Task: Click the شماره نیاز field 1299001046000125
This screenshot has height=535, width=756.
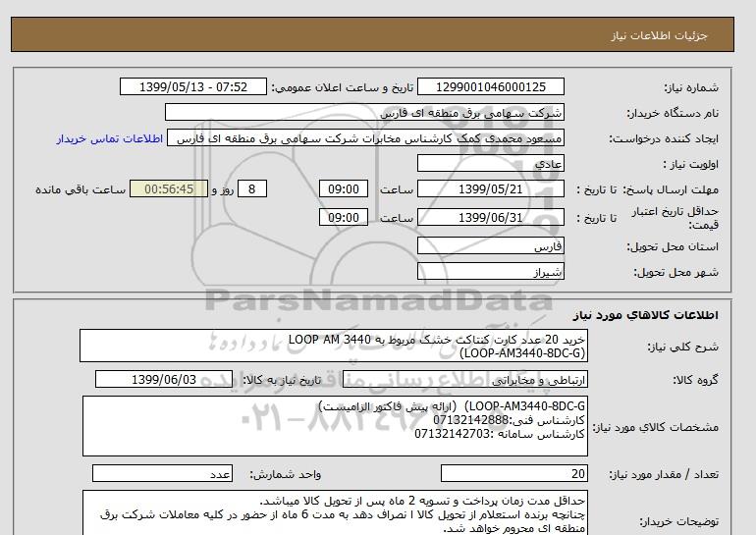Action: (490, 86)
